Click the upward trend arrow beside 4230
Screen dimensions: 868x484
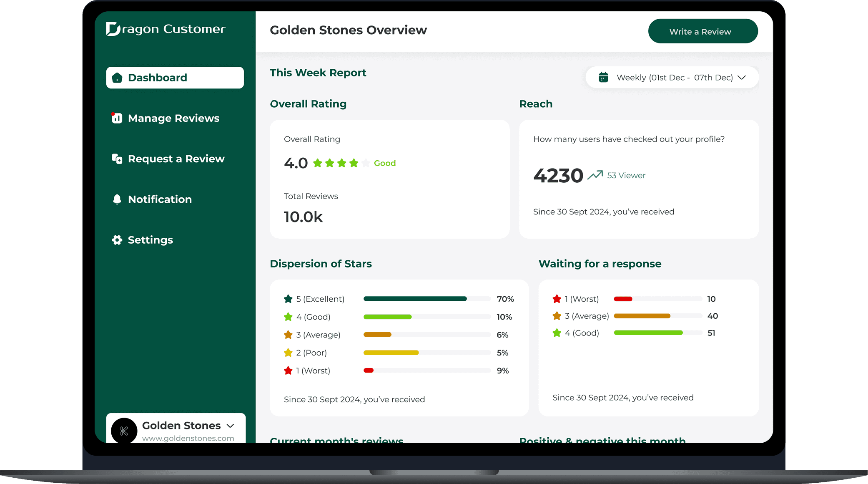point(595,174)
